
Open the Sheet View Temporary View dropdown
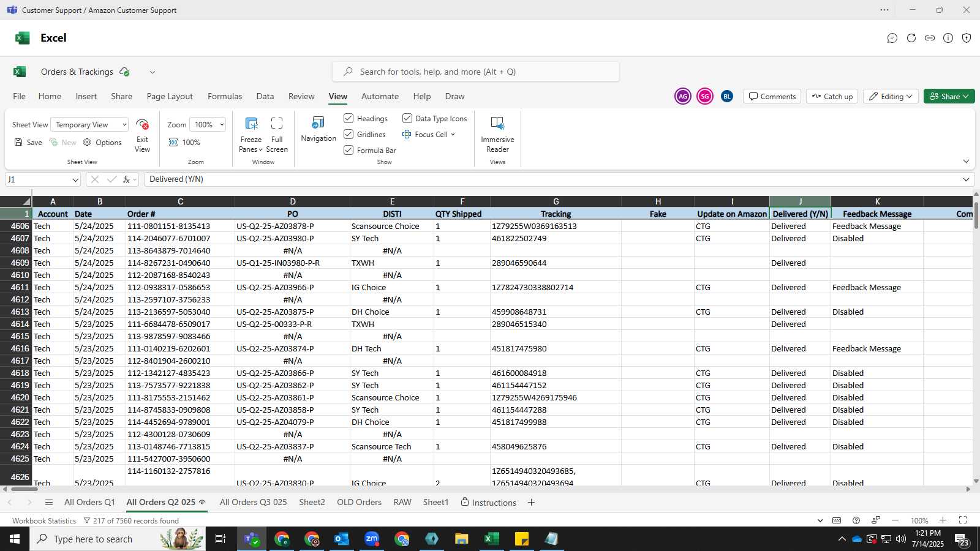pyautogui.click(x=89, y=125)
